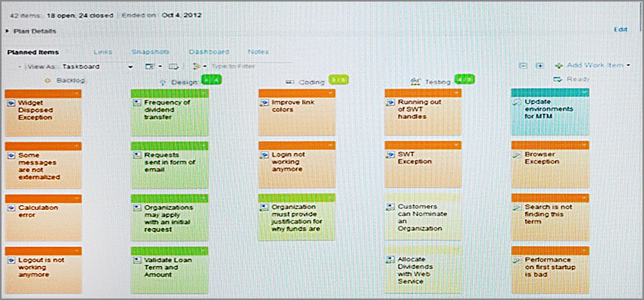Image resolution: width=644 pixels, height=300 pixels.
Task: Click the Calculation error card type icon
Action: [11, 208]
